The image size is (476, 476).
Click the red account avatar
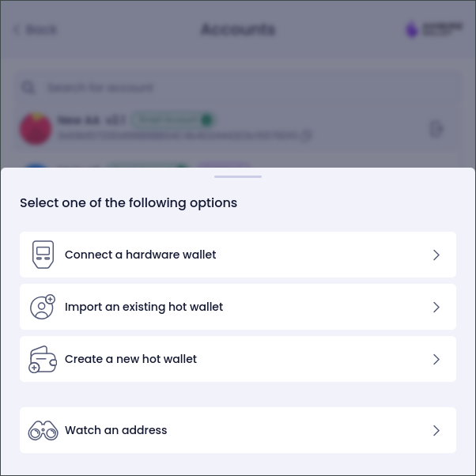(36, 128)
